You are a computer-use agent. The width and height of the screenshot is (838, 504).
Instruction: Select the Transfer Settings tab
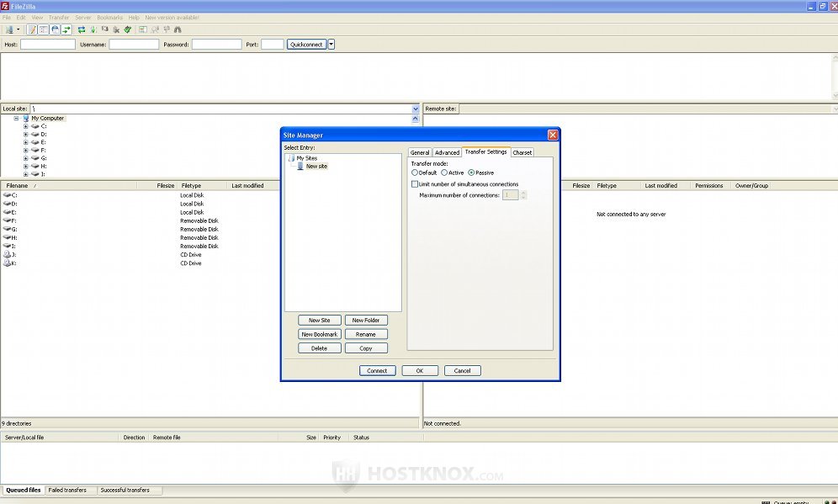tap(485, 151)
